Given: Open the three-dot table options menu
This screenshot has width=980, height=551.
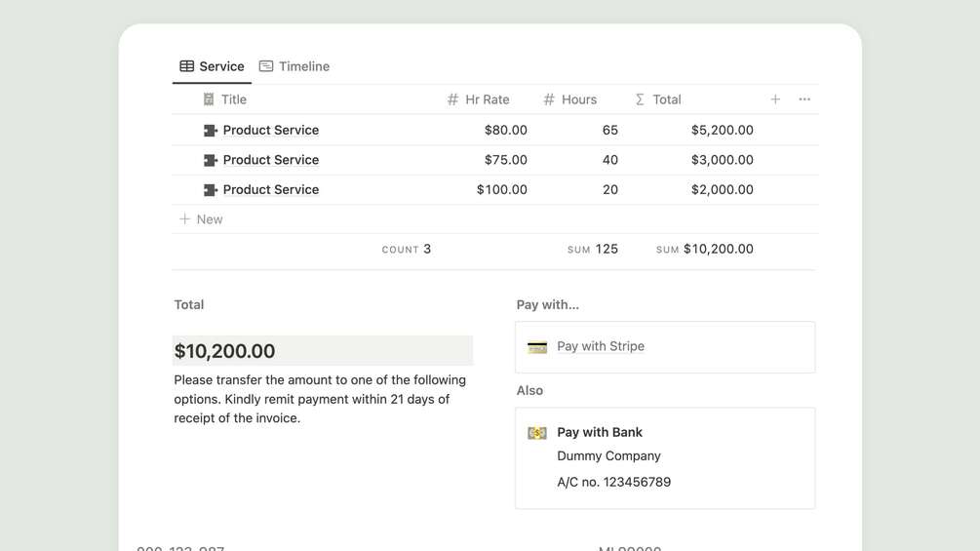Looking at the screenshot, I should coord(804,99).
